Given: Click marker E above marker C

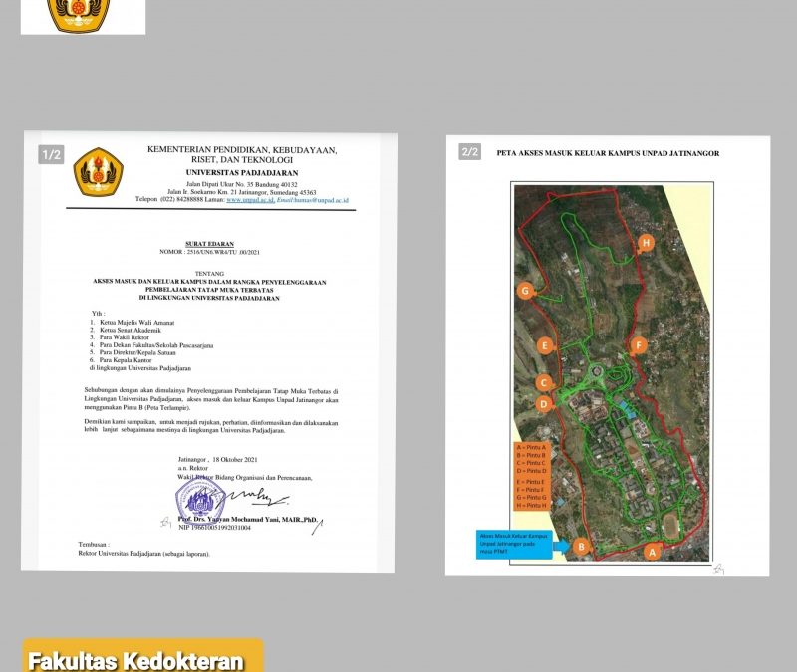Looking at the screenshot, I should 547,345.
